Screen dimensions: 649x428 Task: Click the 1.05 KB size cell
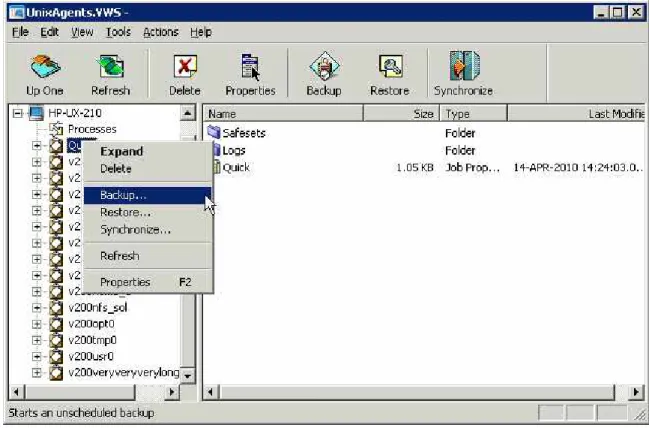point(415,168)
